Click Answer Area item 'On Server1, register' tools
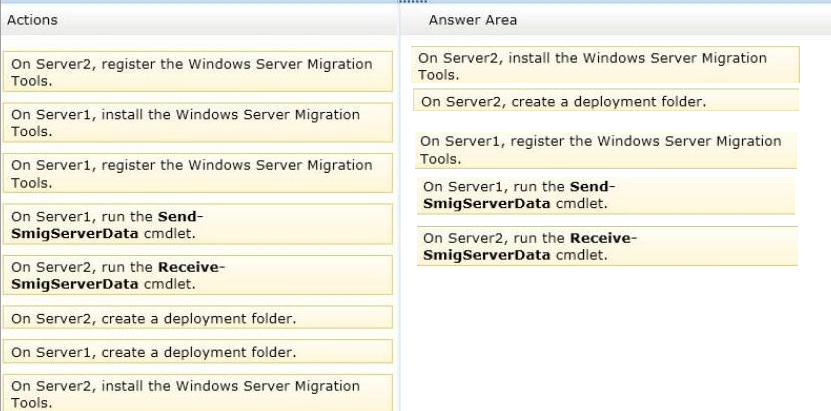 [x=606, y=150]
